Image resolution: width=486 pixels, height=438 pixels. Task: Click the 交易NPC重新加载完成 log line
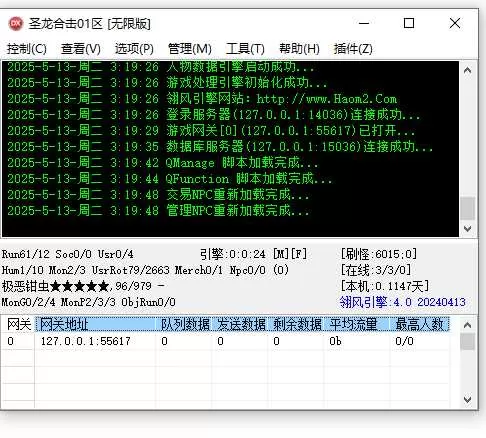tap(158, 195)
